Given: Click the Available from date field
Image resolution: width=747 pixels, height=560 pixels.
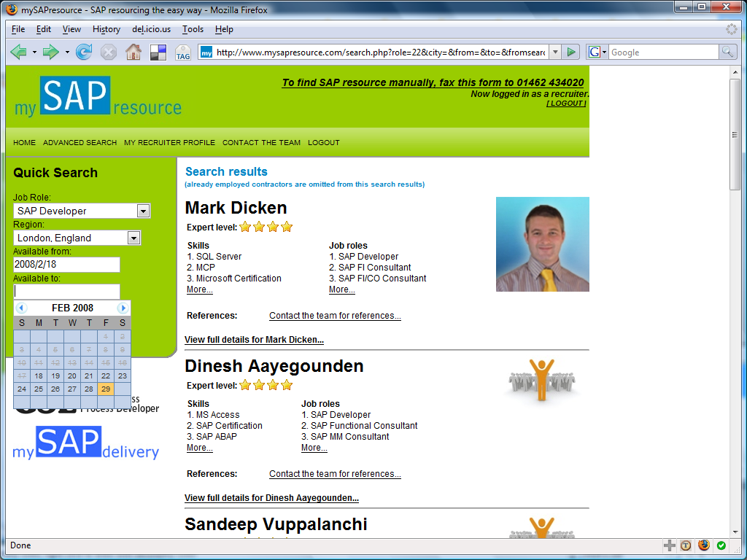Looking at the screenshot, I should [x=66, y=265].
